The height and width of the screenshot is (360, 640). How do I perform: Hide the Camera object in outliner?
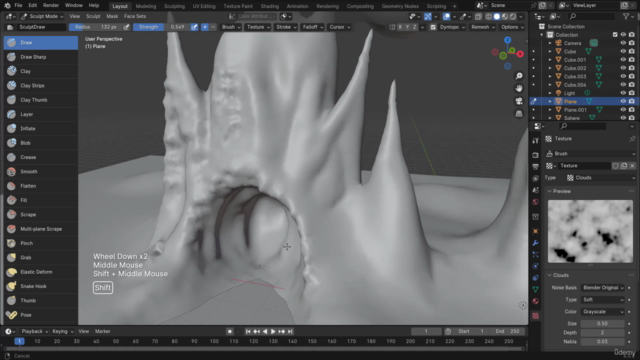point(623,43)
